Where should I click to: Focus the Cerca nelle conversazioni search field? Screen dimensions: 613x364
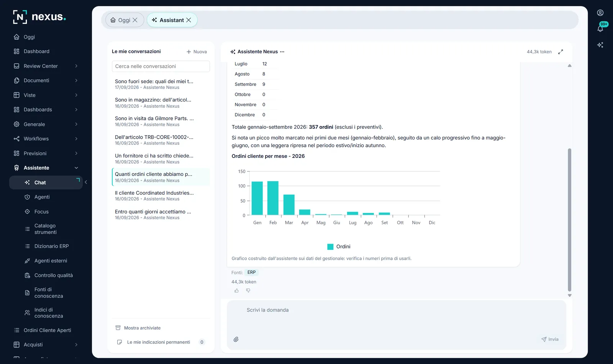[x=161, y=66]
